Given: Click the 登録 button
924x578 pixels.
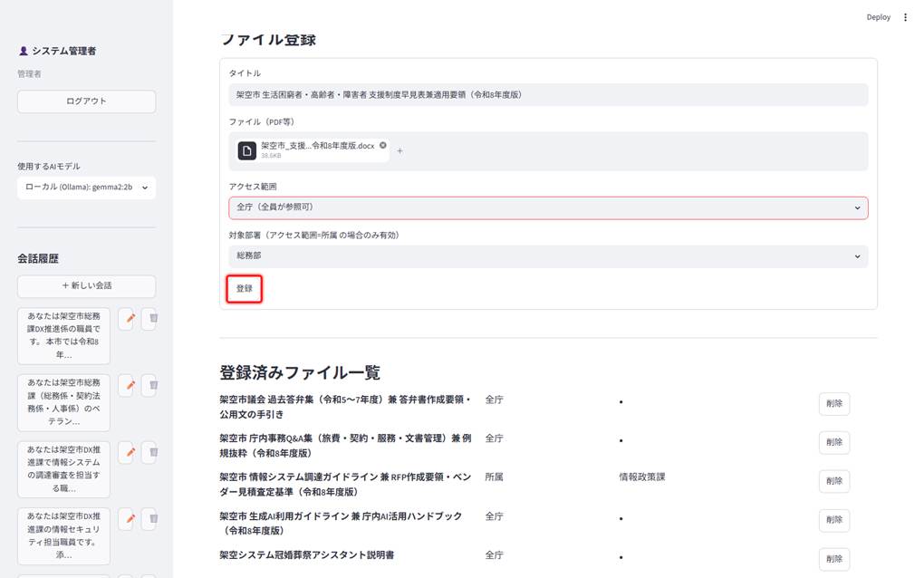Looking at the screenshot, I should pyautogui.click(x=245, y=289).
